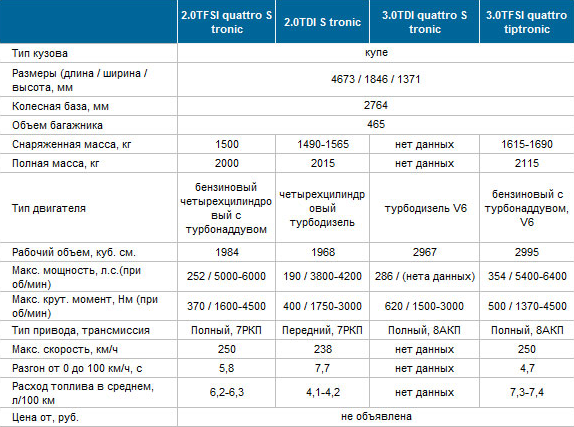
Task: Click the Тип кузова row label
Action: click(40, 53)
